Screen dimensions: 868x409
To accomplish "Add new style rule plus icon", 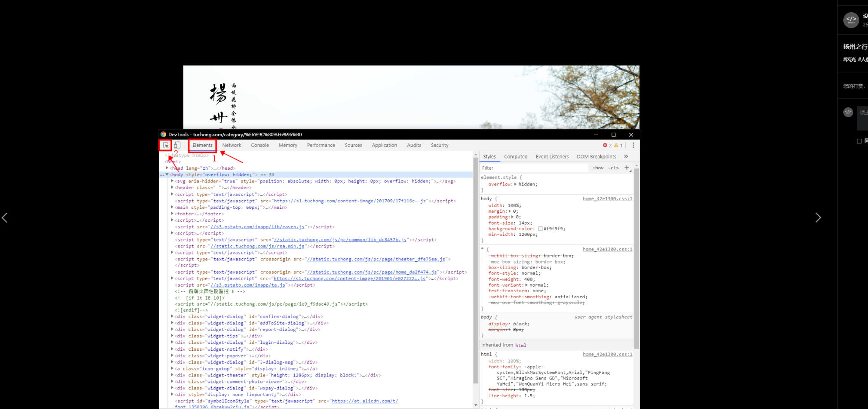I will [627, 168].
